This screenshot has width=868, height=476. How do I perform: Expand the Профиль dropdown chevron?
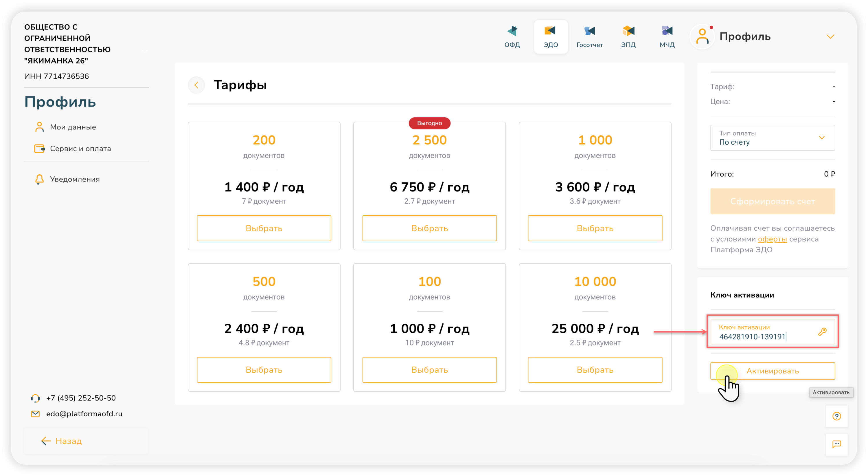(x=830, y=36)
